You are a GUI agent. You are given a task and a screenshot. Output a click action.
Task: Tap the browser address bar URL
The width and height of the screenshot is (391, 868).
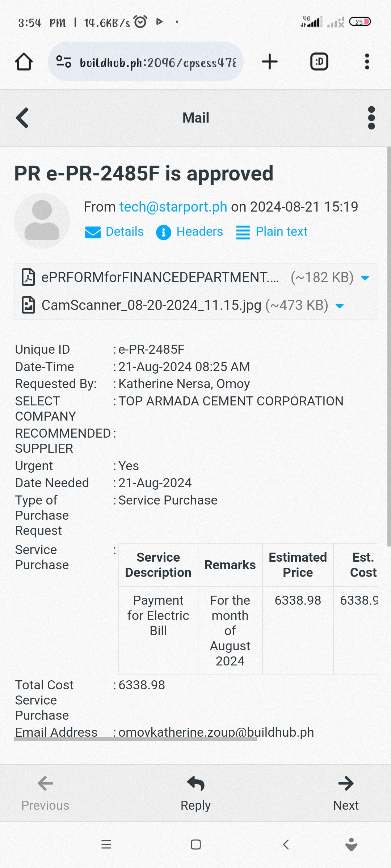pos(158,63)
